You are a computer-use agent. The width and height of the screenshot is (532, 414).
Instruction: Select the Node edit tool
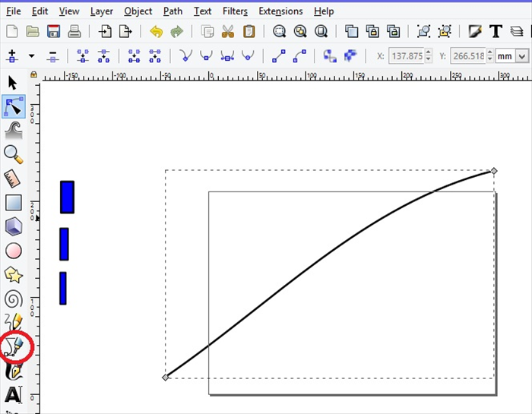pos(14,106)
